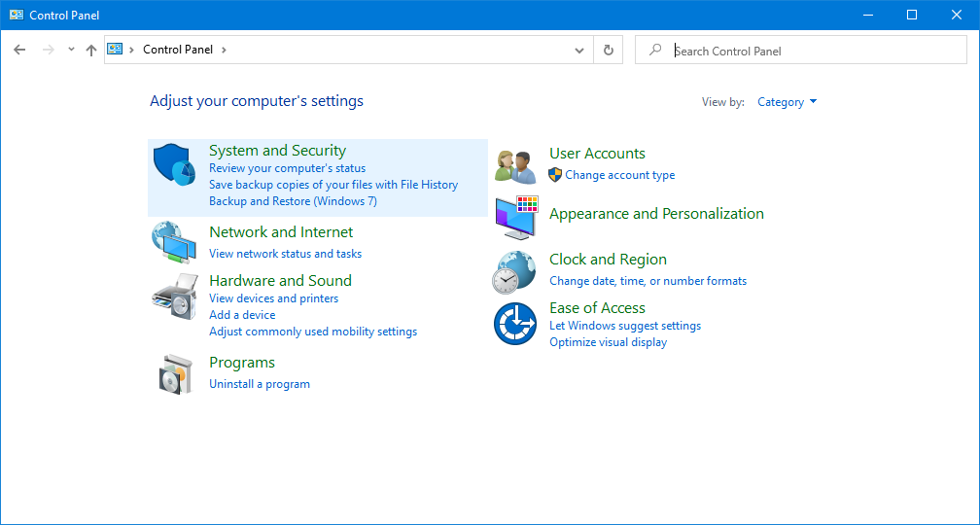The height and width of the screenshot is (525, 980).
Task: Click the Control Panel icon in address bar
Action: click(115, 50)
